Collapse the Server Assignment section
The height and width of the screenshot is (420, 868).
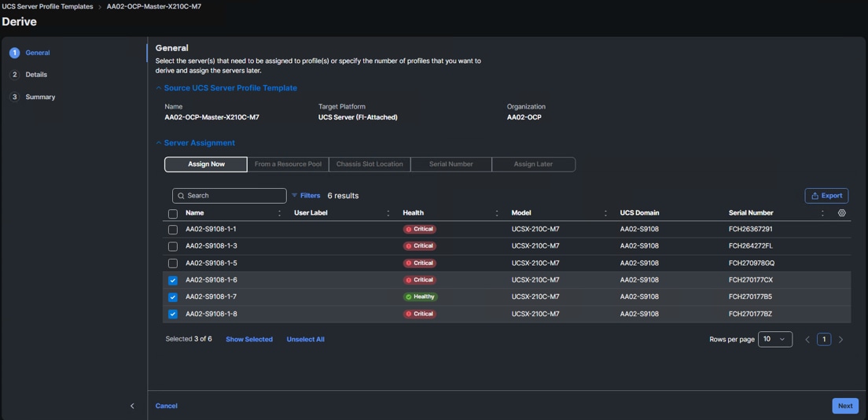tap(159, 143)
